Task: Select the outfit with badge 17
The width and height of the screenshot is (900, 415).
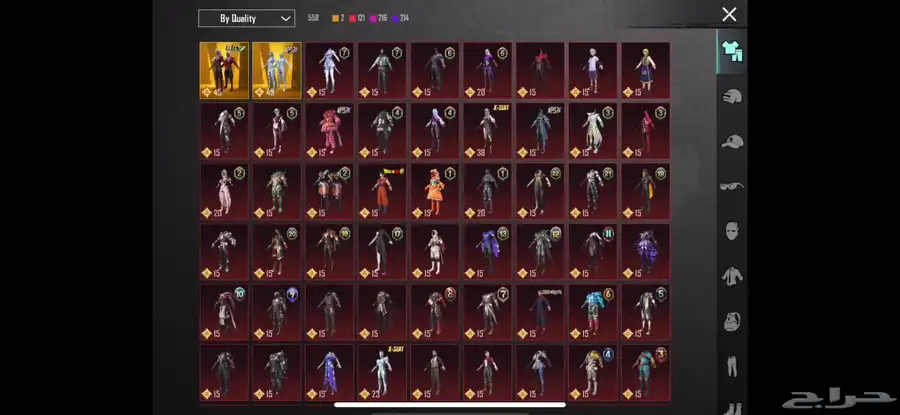Action: click(382, 251)
